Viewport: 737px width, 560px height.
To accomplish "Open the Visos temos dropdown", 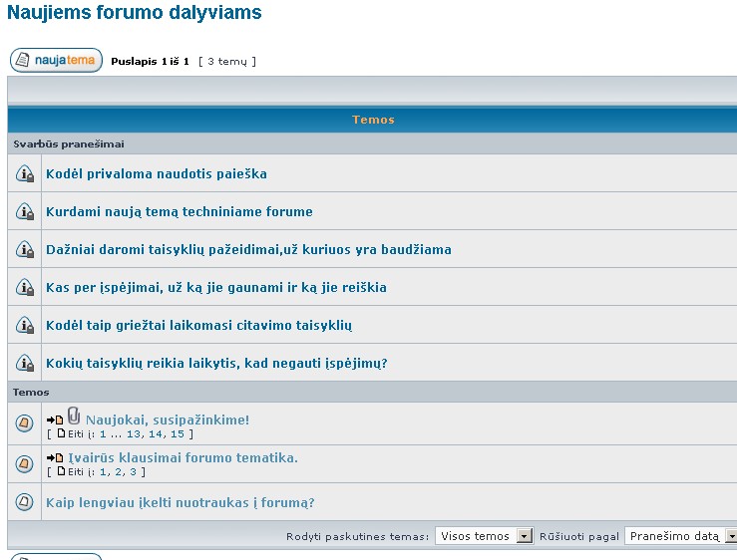I will pos(485,536).
